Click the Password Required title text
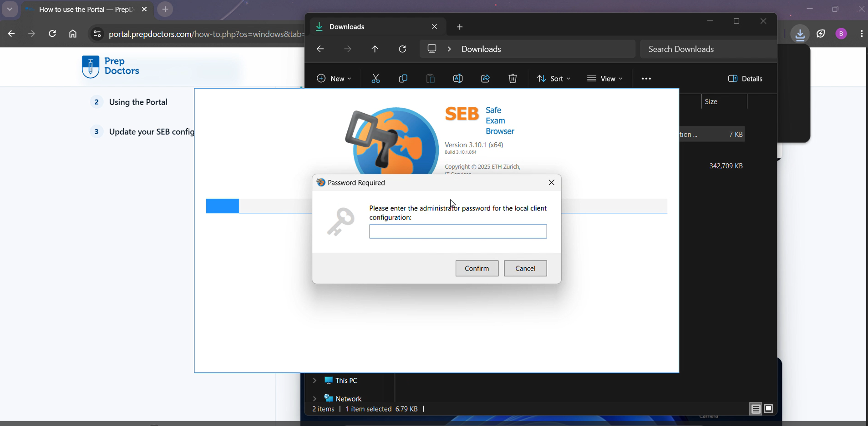The image size is (868, 426). point(356,183)
